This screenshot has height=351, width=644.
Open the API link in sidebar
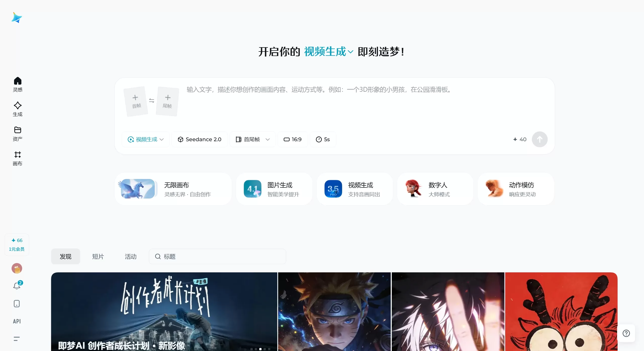pos(17,321)
